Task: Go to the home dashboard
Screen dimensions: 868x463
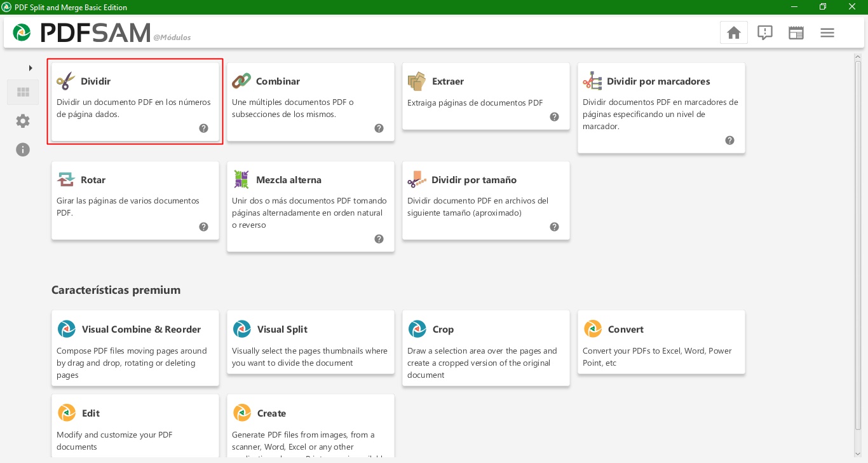Action: tap(733, 32)
